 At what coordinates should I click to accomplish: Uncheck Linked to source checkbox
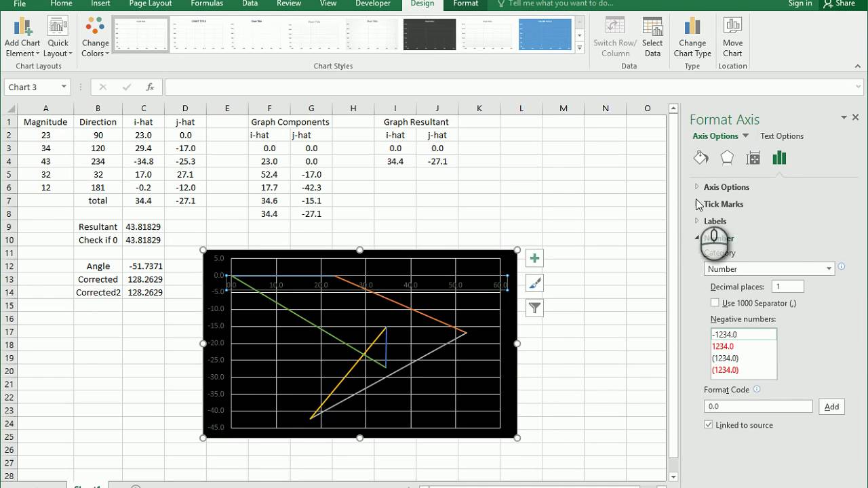click(x=709, y=425)
